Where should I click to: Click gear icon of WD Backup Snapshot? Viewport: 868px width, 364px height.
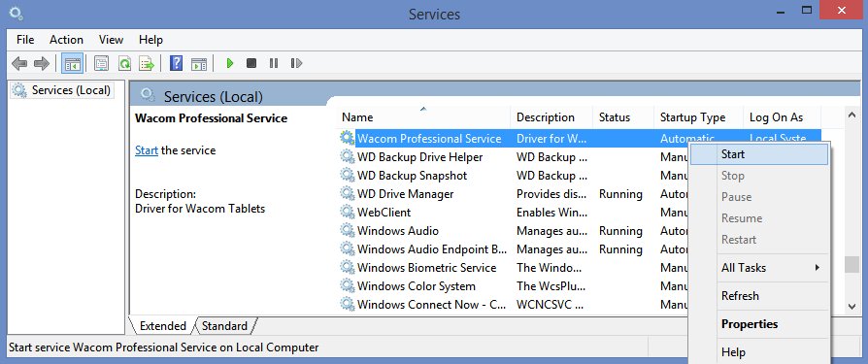[347, 176]
